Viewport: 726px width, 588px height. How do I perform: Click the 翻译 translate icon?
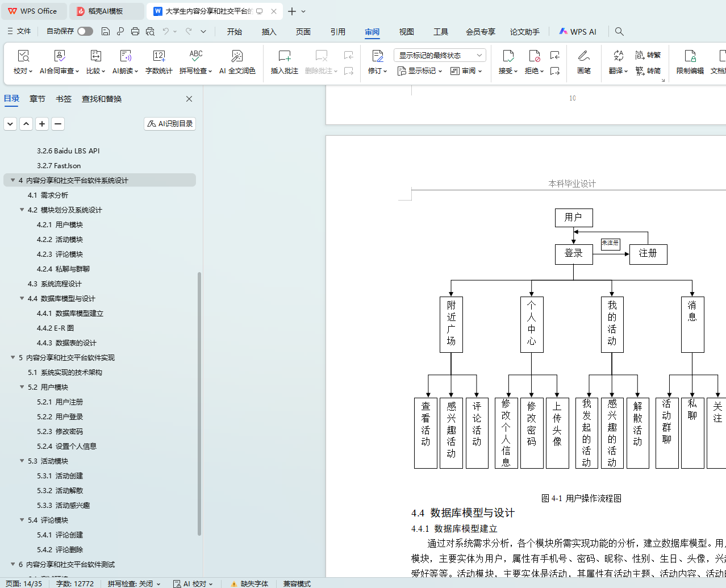point(618,56)
